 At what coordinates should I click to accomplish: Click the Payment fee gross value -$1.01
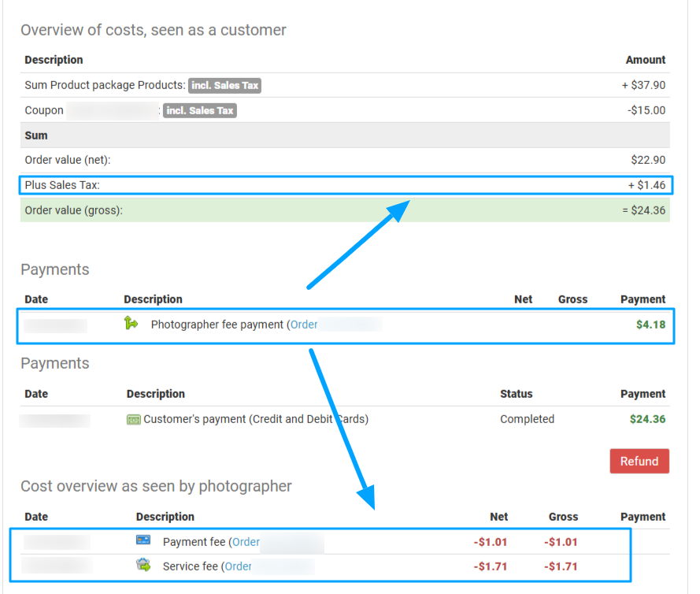coord(561,542)
